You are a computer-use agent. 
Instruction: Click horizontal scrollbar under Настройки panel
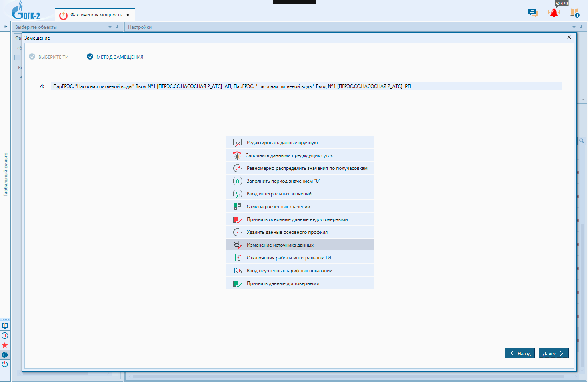click(348, 376)
